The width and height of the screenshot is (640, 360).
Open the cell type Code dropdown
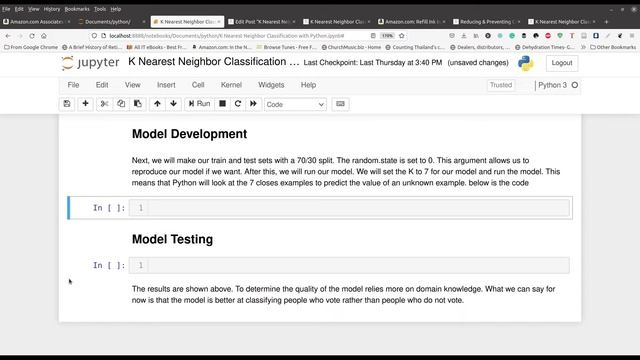click(295, 104)
